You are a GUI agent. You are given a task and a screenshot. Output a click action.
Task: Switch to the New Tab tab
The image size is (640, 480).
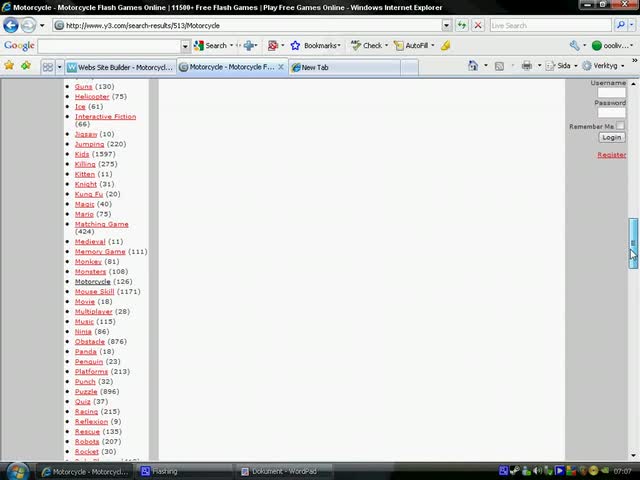coord(345,67)
